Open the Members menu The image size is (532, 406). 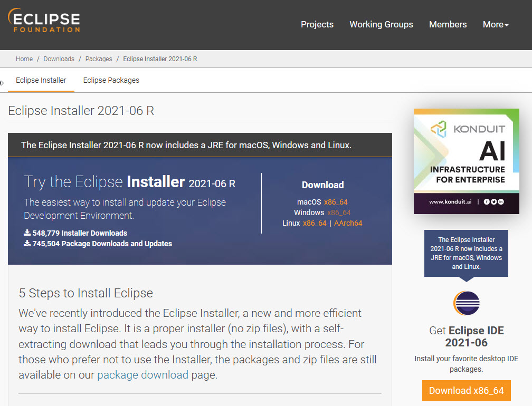click(448, 24)
